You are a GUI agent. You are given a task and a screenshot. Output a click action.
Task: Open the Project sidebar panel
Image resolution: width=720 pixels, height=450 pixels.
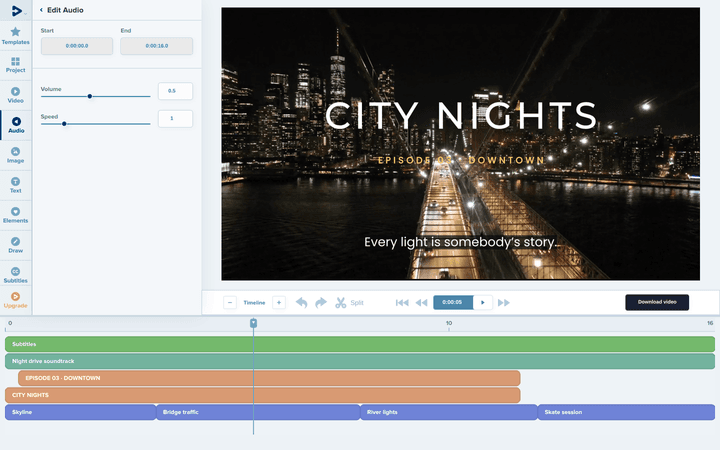pyautogui.click(x=16, y=65)
